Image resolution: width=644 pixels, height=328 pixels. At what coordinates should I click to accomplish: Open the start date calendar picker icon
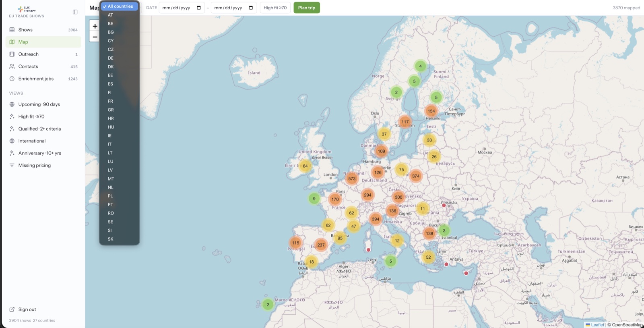pos(199,8)
